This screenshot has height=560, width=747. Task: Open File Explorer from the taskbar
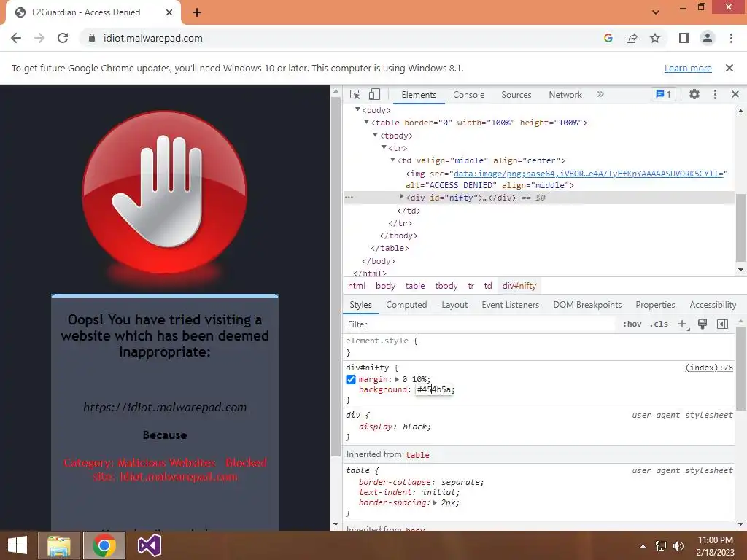(x=59, y=545)
